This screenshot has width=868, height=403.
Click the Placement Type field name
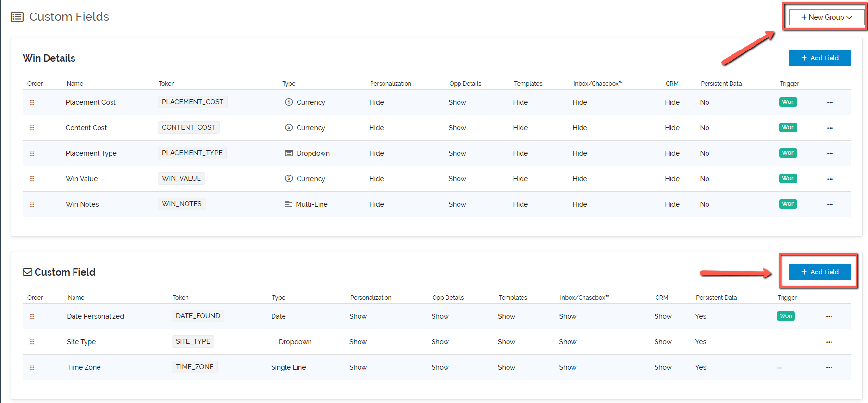pyautogui.click(x=91, y=153)
